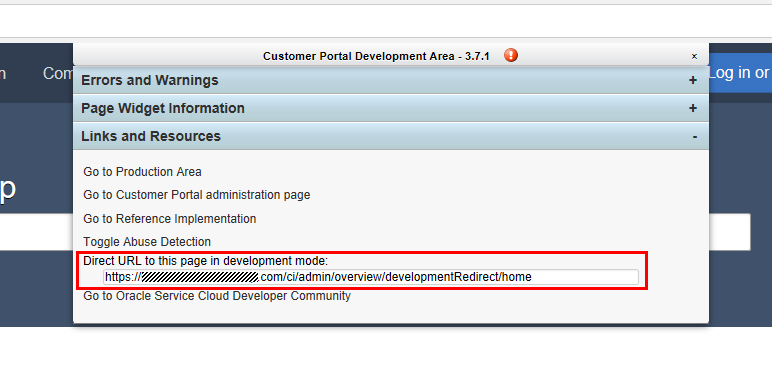Click the plus sign on Errors and Warnings

(x=693, y=80)
